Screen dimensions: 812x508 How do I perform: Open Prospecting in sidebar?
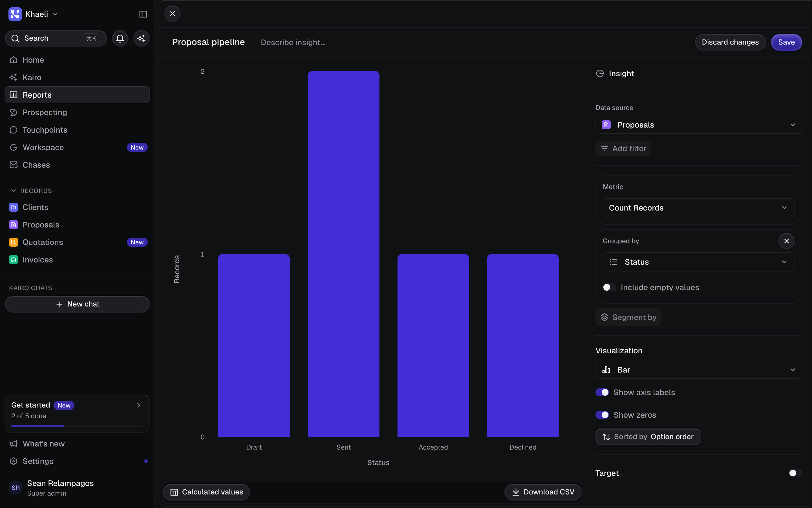[x=77, y=113]
